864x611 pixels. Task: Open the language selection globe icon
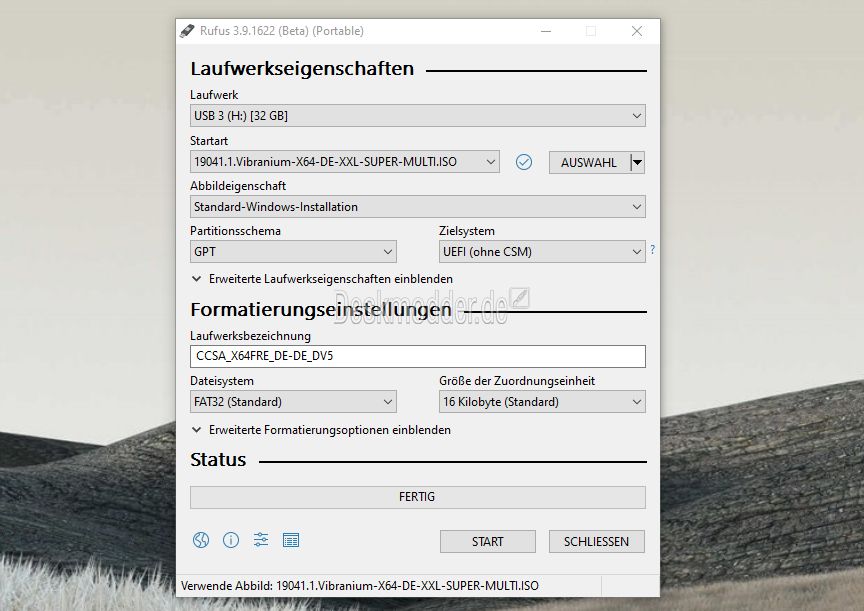tap(201, 540)
